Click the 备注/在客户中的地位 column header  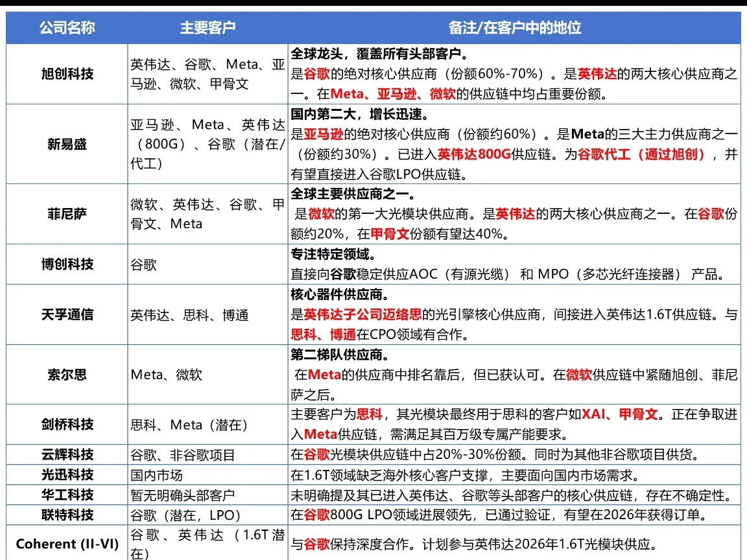(x=514, y=28)
